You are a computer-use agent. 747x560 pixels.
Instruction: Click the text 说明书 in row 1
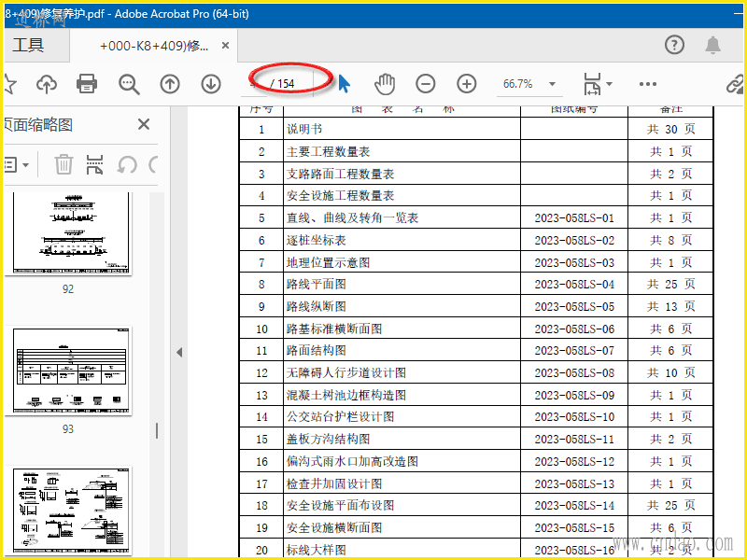(x=304, y=129)
